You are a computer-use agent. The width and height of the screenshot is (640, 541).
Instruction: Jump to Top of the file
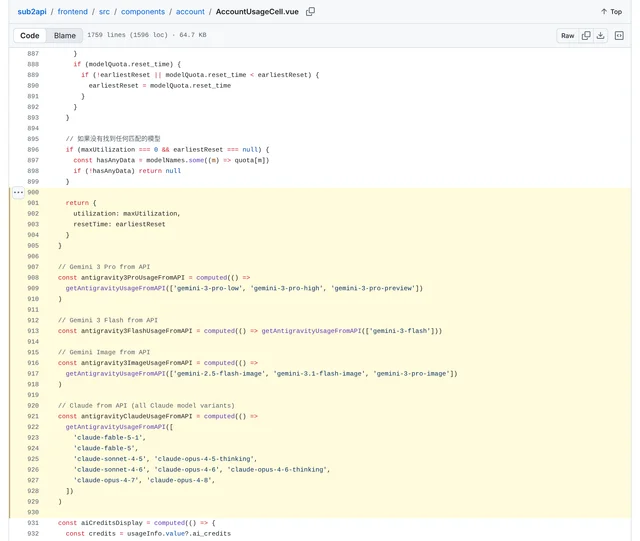tap(611, 12)
